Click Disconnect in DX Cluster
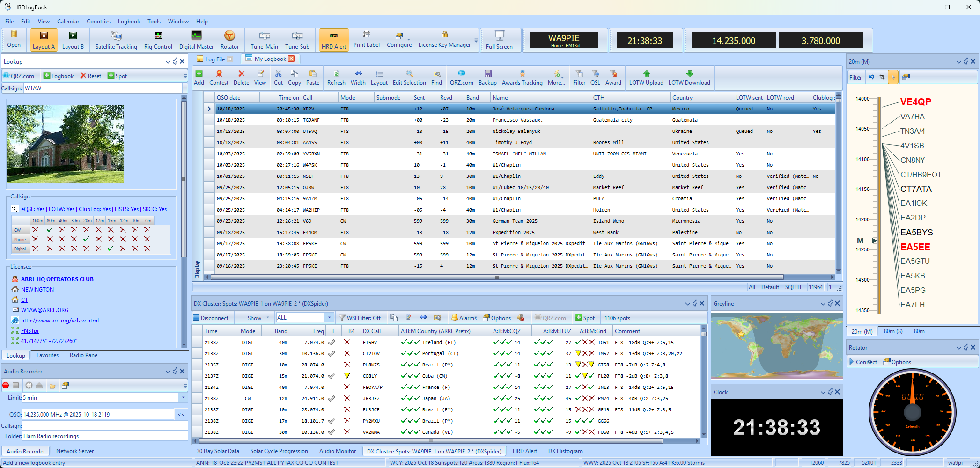 coord(211,318)
